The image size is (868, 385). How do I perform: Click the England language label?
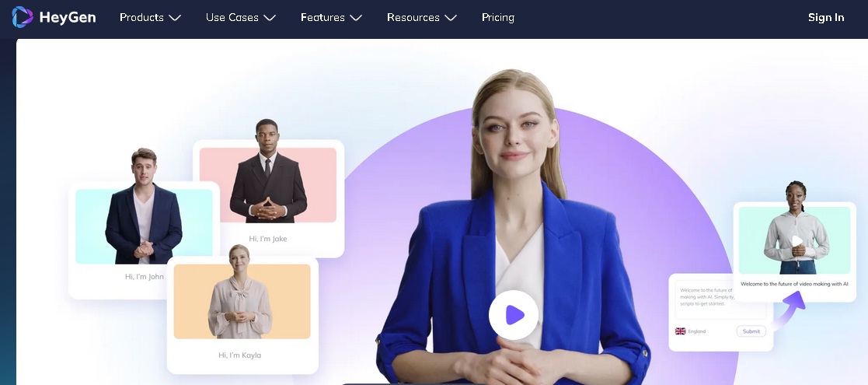pyautogui.click(x=697, y=331)
